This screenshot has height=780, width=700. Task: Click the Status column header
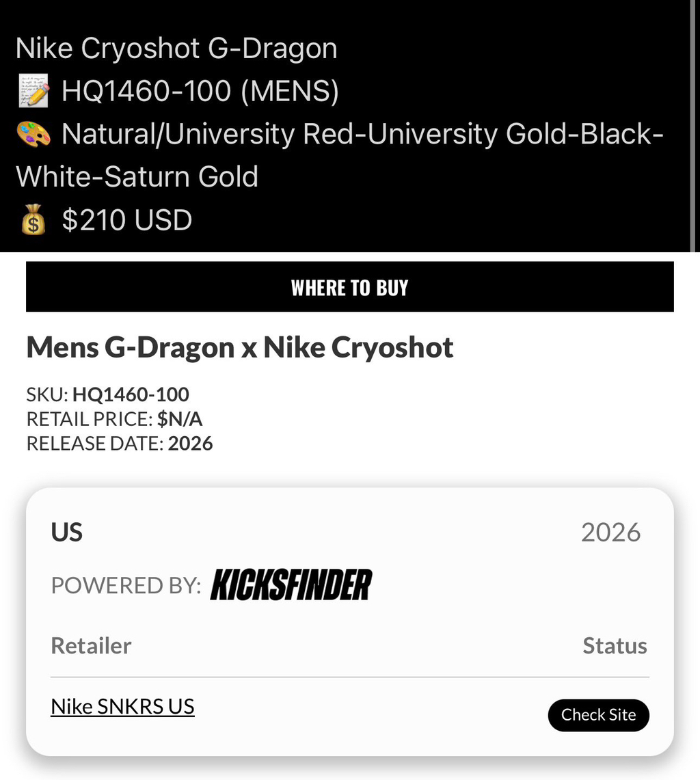click(615, 646)
